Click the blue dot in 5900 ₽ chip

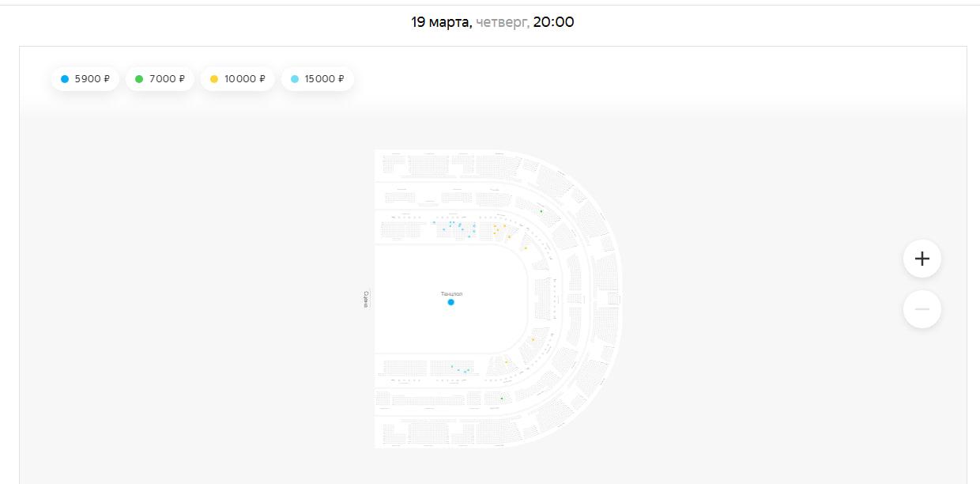point(65,79)
